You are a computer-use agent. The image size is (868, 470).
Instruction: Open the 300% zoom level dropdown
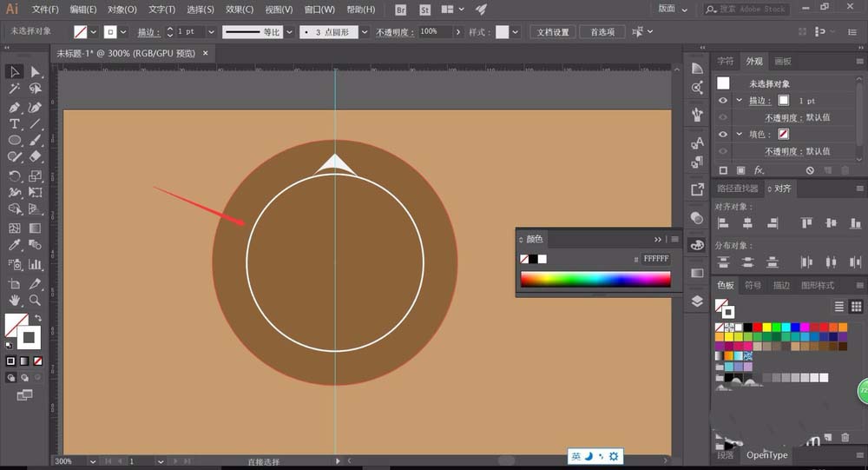point(93,460)
